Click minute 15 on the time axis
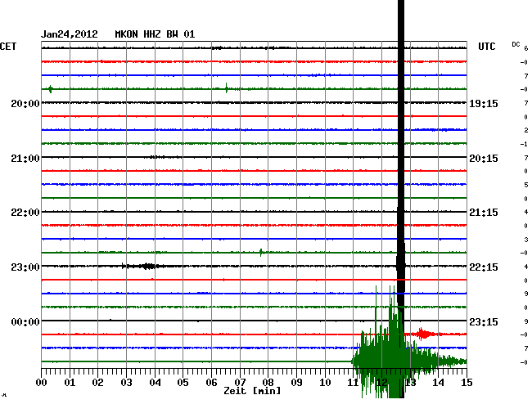Image resolution: width=532 pixels, height=404 pixels. [x=467, y=383]
